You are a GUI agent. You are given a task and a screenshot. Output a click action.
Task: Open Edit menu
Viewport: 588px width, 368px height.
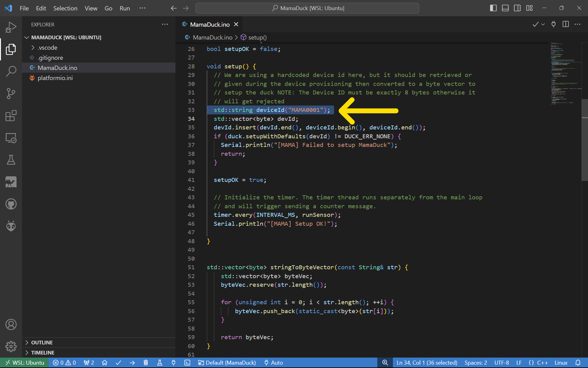41,8
